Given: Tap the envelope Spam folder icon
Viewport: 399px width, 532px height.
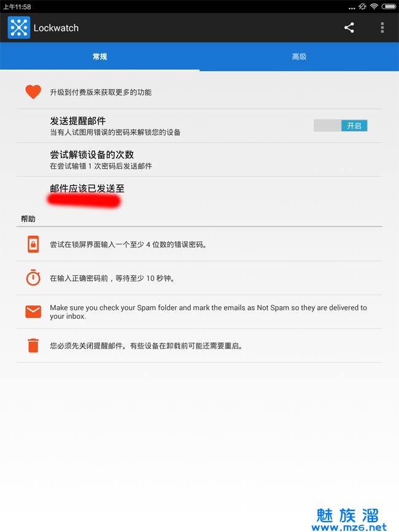Looking at the screenshot, I should coord(33,312).
